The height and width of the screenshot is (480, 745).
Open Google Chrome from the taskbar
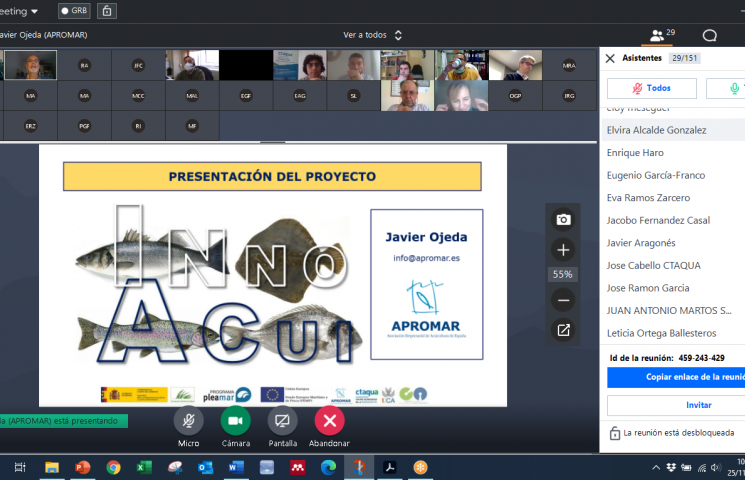[113, 468]
